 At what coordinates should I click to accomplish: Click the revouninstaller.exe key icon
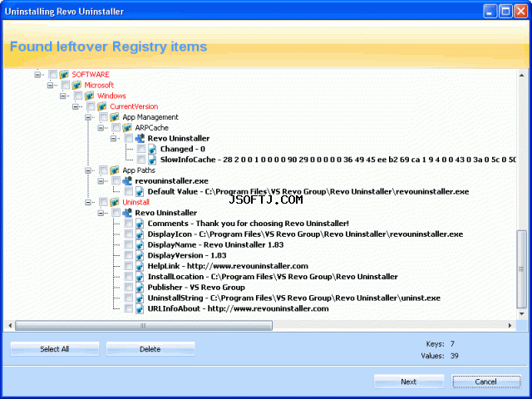[x=127, y=181]
